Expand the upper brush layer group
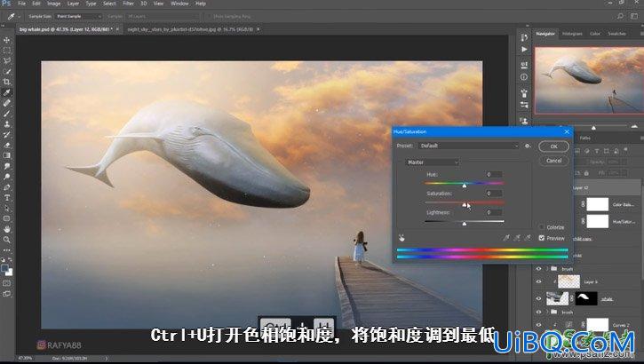 (x=547, y=269)
